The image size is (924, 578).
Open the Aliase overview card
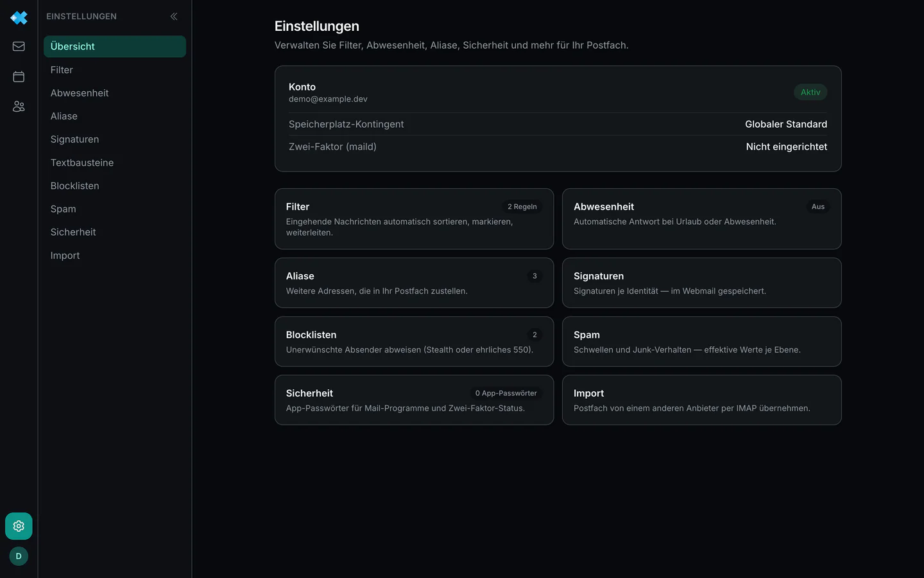pyautogui.click(x=414, y=283)
